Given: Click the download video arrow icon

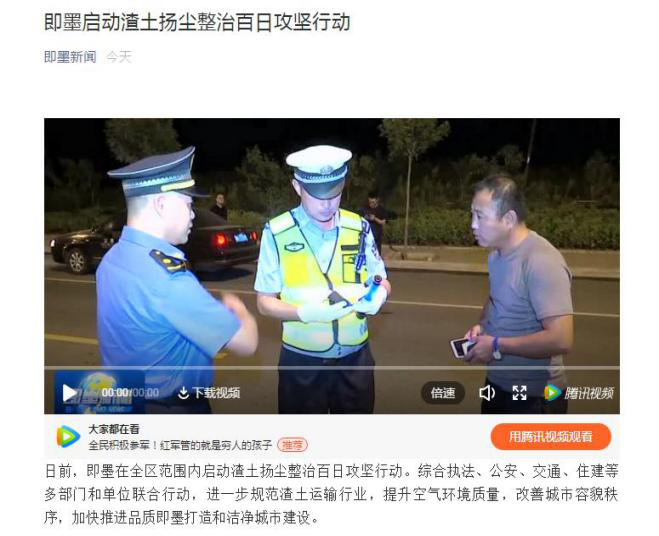Looking at the screenshot, I should coord(183,393).
